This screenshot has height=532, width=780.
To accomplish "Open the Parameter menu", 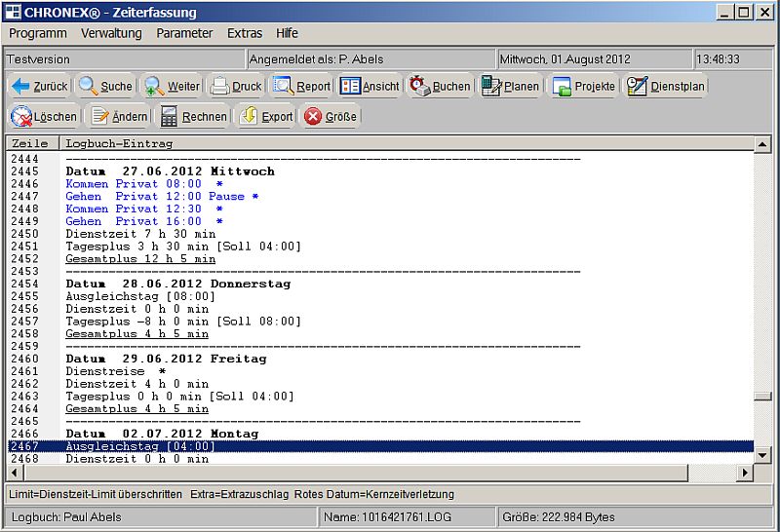I will [184, 33].
